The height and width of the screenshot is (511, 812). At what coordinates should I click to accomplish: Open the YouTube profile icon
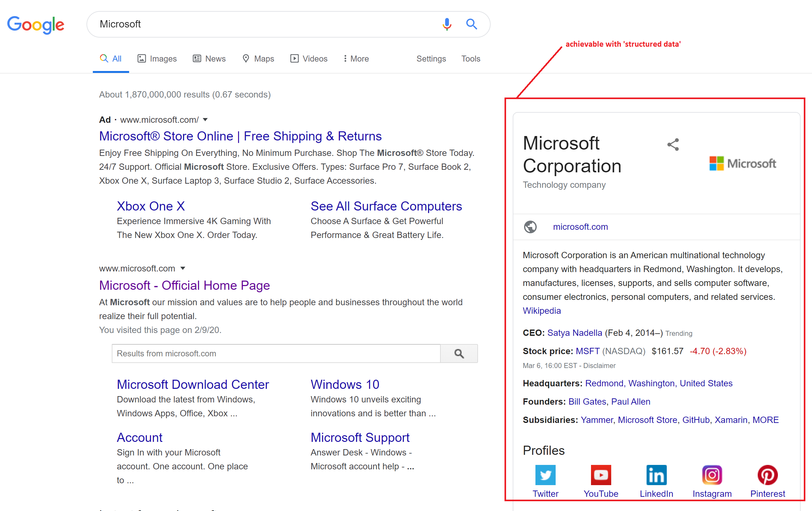click(601, 475)
